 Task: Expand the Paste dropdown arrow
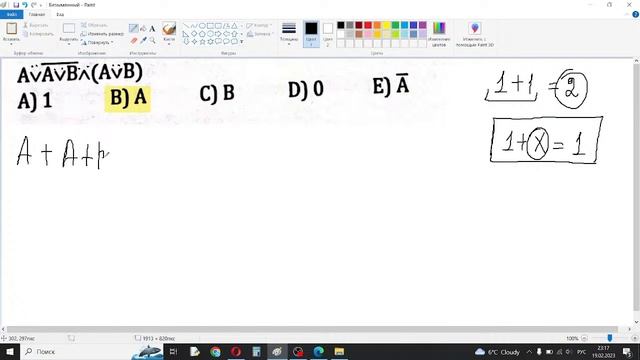11,44
